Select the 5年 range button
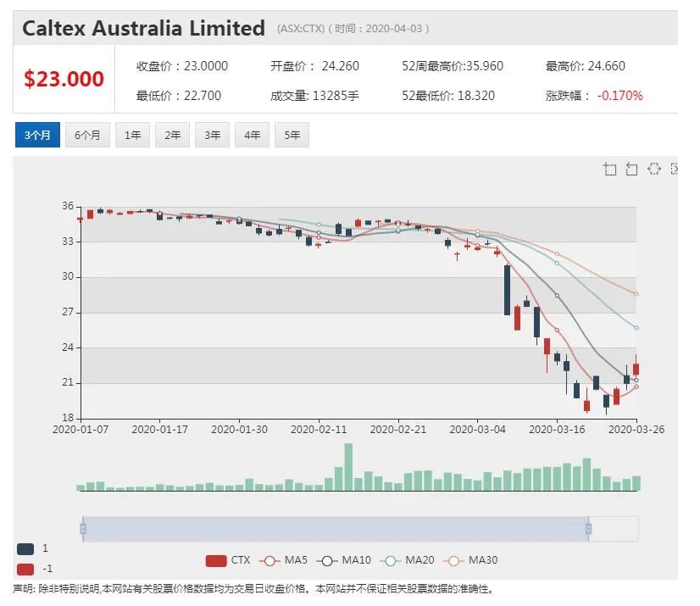Image resolution: width=700 pixels, height=606 pixels. tap(292, 135)
